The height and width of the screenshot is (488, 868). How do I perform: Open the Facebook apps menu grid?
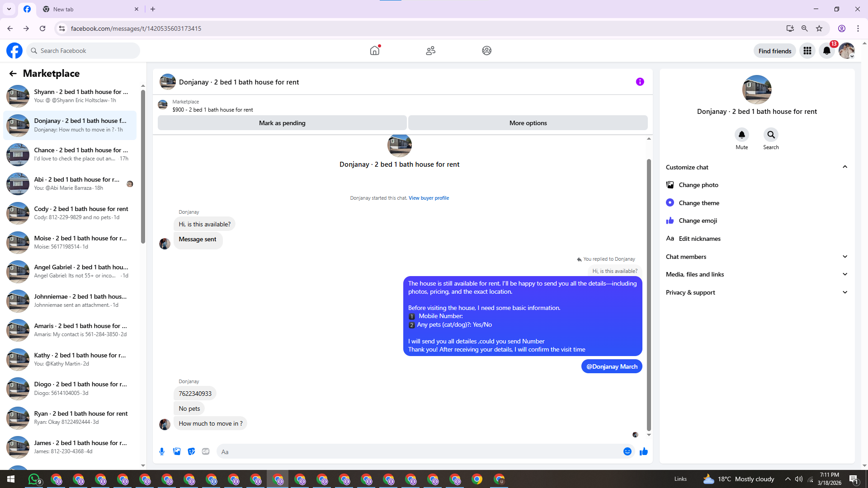click(x=807, y=51)
